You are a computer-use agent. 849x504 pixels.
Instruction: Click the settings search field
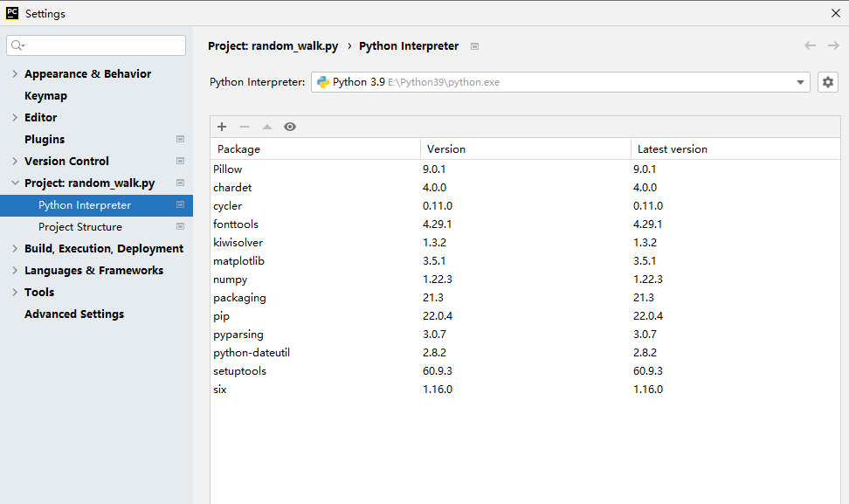95,45
